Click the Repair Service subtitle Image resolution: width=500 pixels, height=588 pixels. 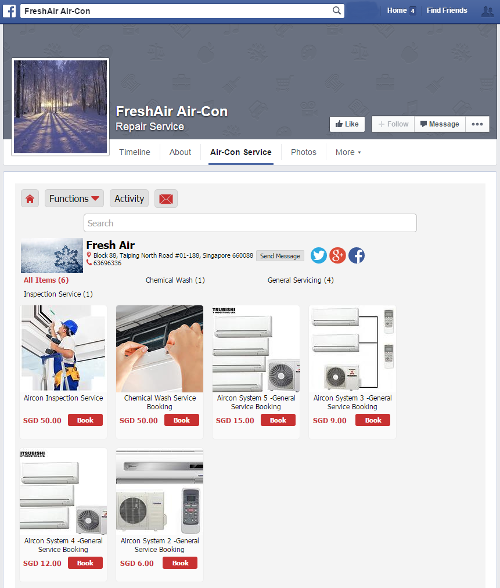150,127
